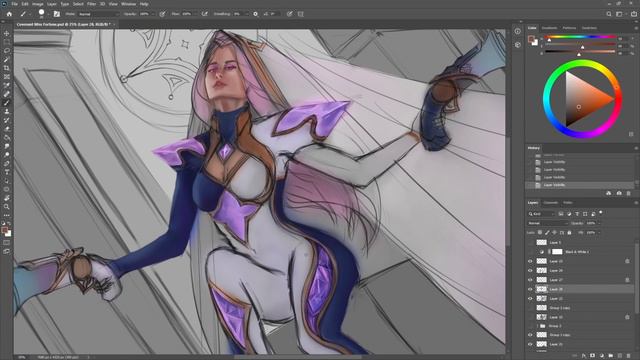Enable airbrush-style build-up icon
Image resolution: width=640 pixels, height=360 pixels.
(204, 14)
